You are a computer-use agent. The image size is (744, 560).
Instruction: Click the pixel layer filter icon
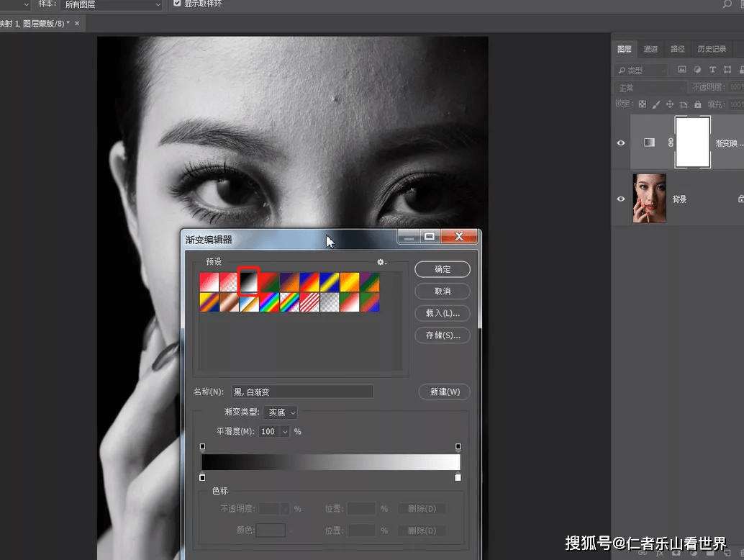click(x=682, y=69)
